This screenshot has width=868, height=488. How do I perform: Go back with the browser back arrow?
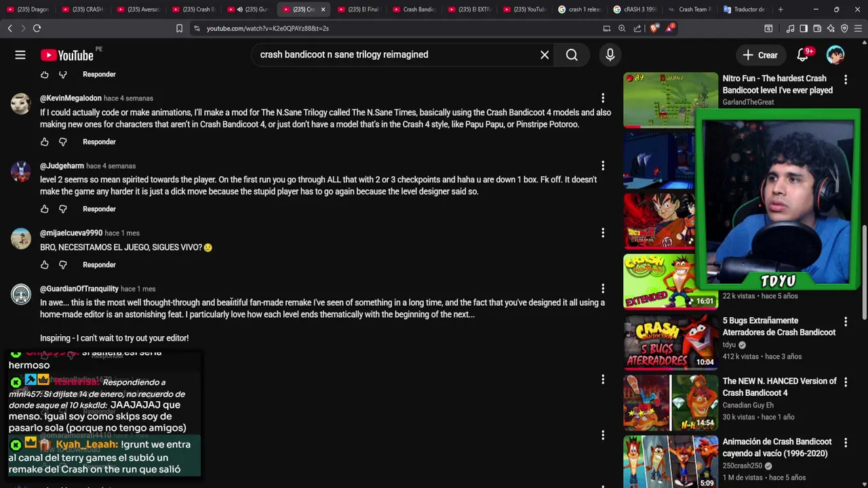9,28
